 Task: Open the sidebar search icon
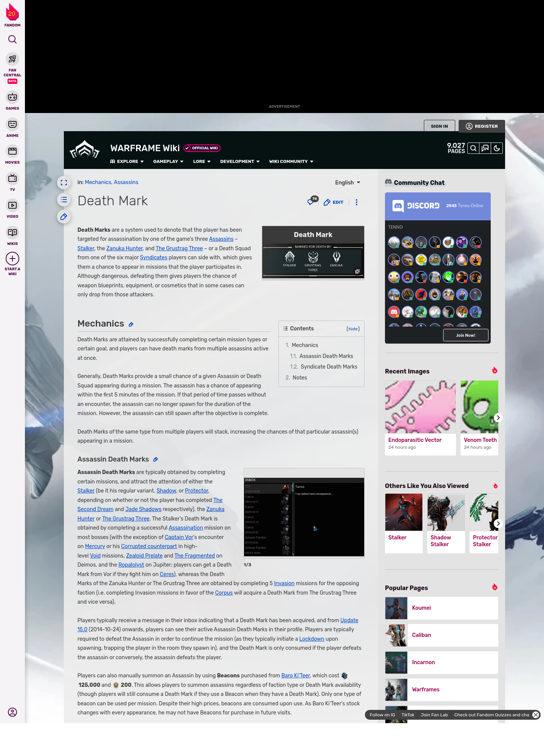click(12, 39)
